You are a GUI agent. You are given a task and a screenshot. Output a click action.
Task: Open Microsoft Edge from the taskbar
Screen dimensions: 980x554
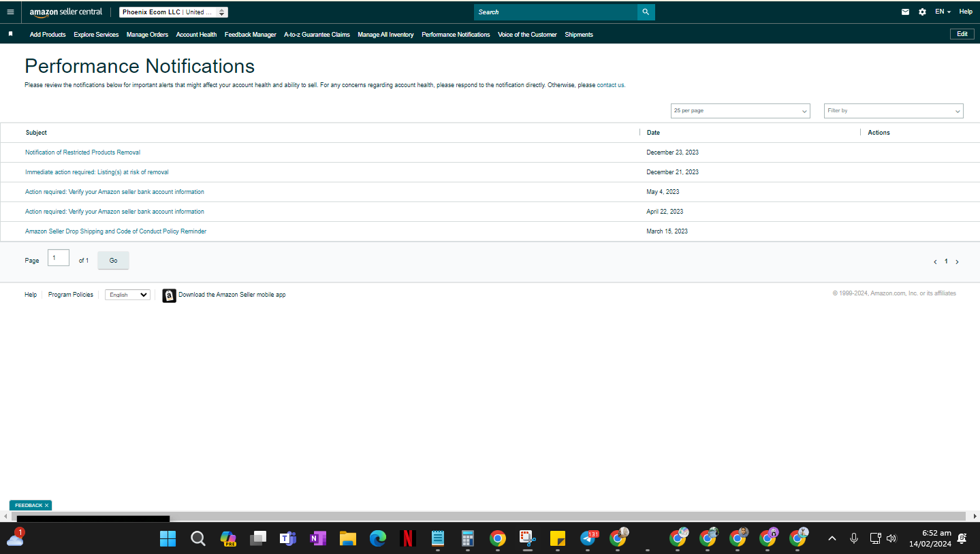pos(378,538)
